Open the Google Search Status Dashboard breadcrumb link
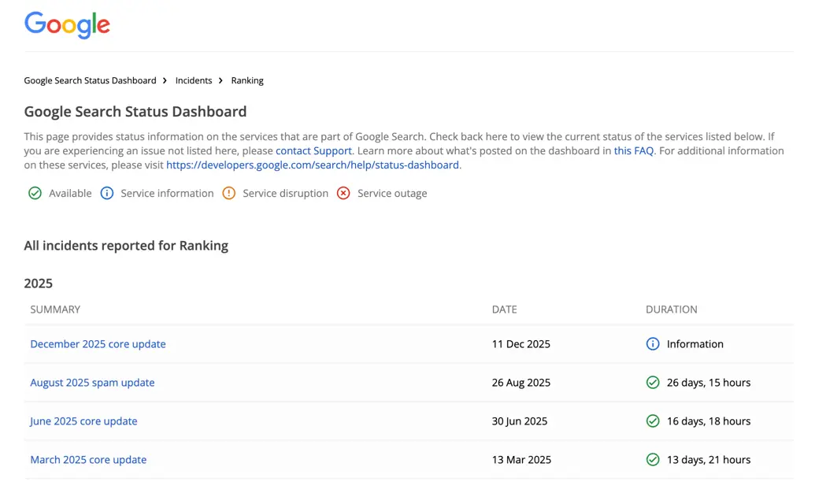 pyautogui.click(x=90, y=80)
